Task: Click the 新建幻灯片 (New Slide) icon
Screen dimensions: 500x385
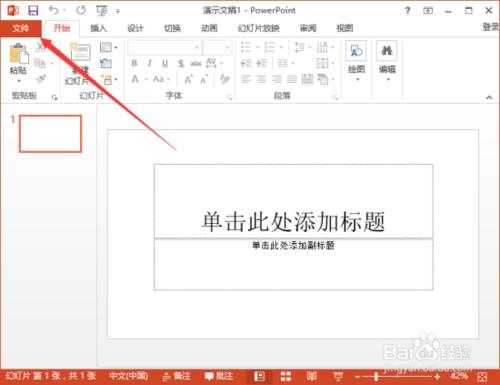Action: coord(80,52)
